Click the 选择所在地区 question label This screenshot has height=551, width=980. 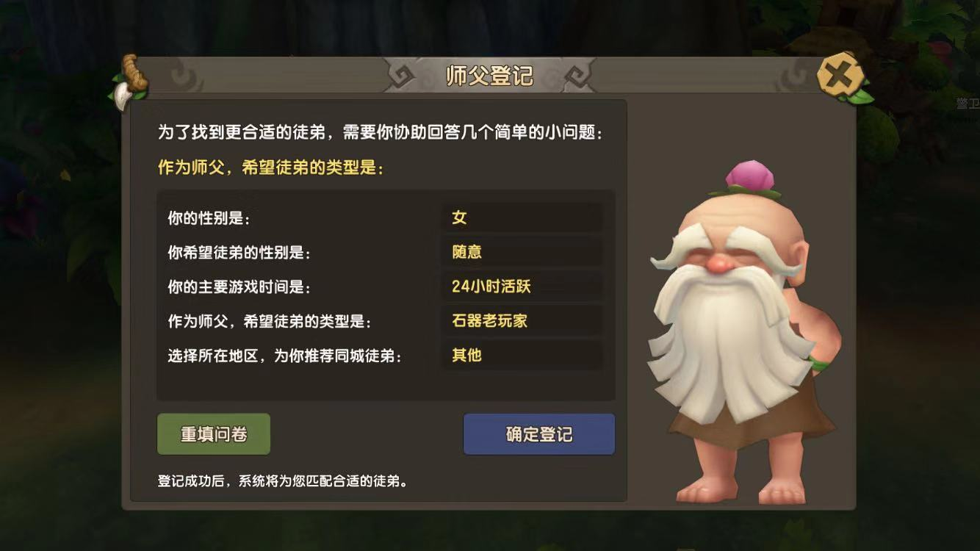(x=285, y=356)
